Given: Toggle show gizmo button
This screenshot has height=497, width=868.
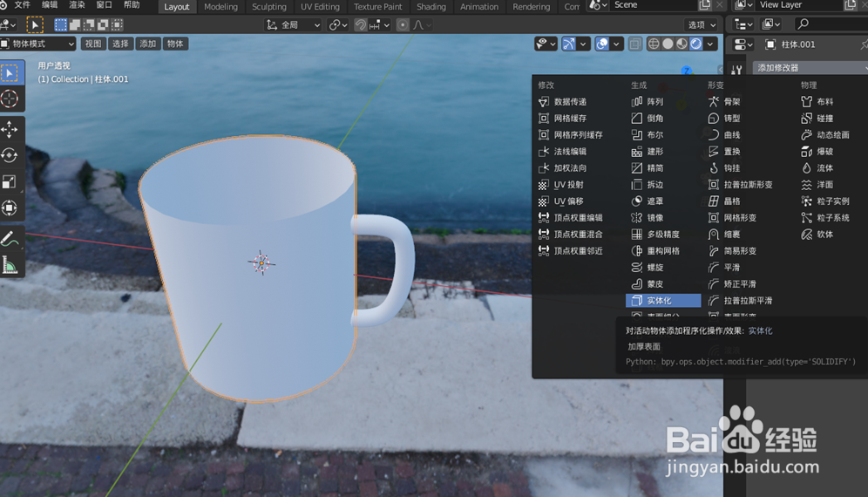Looking at the screenshot, I should (x=568, y=44).
